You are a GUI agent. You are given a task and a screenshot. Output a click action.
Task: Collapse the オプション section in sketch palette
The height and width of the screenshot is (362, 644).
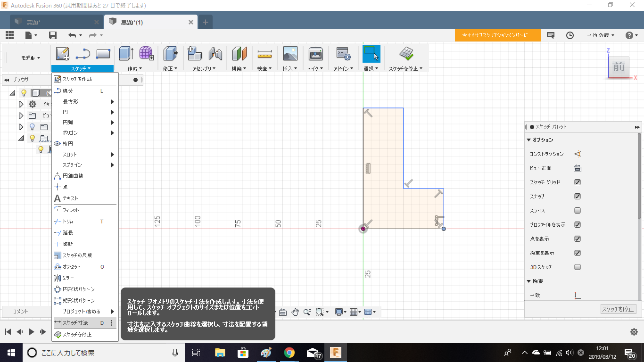[x=528, y=140]
